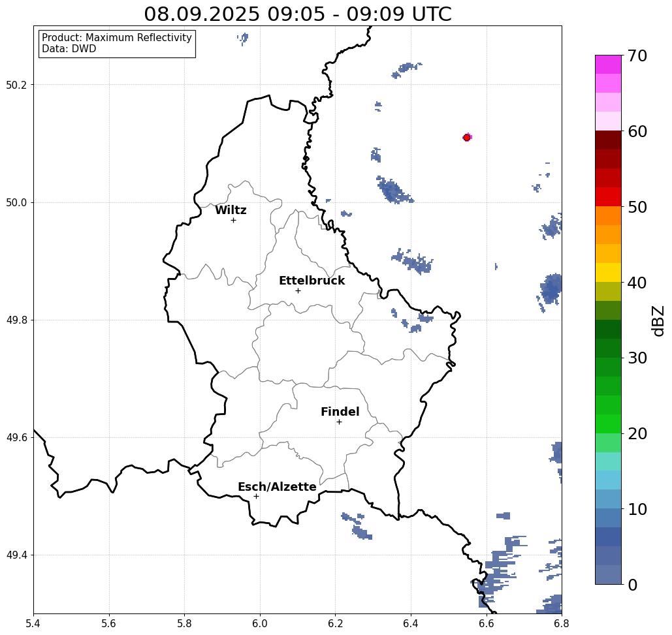Click the plus marker below Esch/Alzette

256,496
